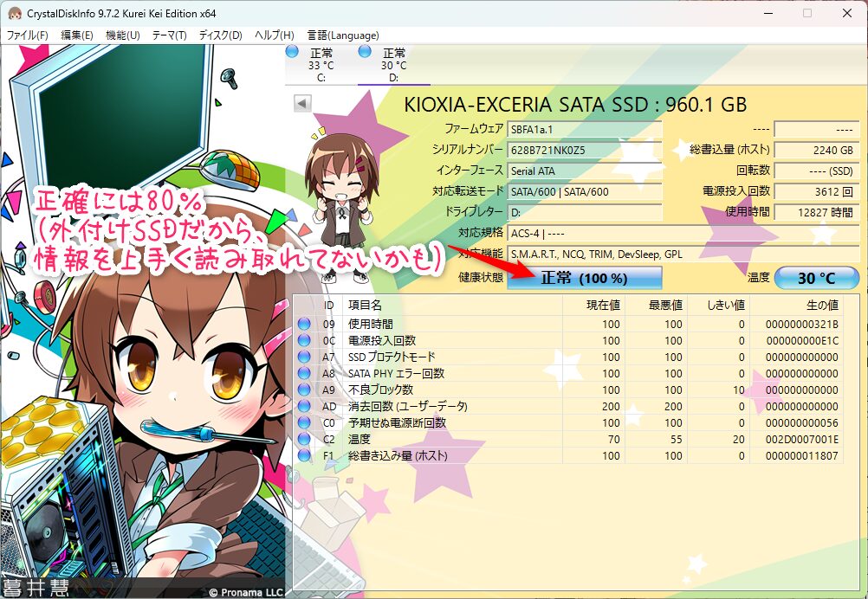Click the serial number field
The height and width of the screenshot is (599, 868).
585,150
